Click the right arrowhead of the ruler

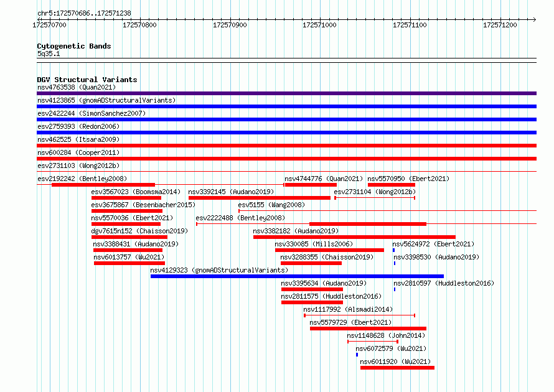tap(534, 19)
